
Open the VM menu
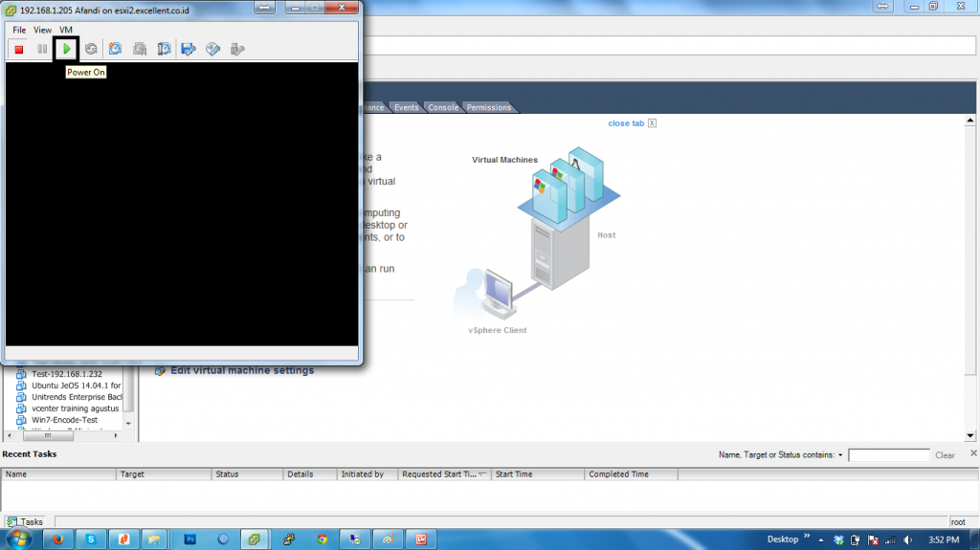pos(66,30)
